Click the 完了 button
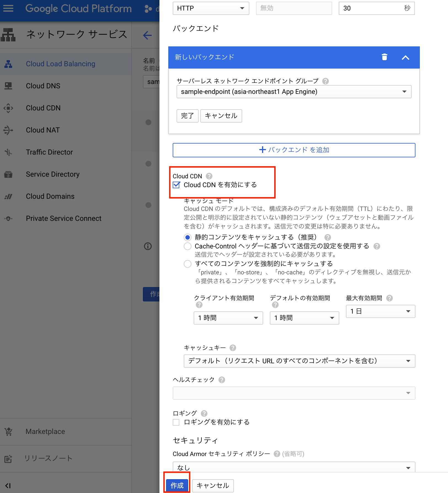This screenshot has height=493, width=448. [188, 116]
